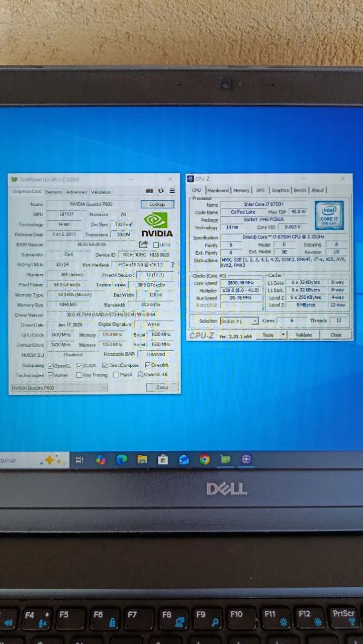The width and height of the screenshot is (363, 644).
Task: Open the Socket #1 selection dropdown
Action: click(x=239, y=320)
